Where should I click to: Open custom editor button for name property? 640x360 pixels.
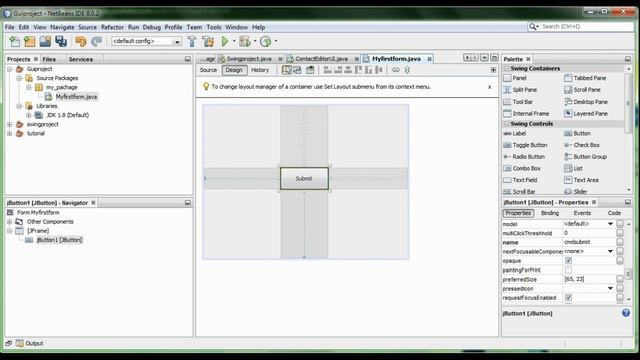[x=620, y=242]
